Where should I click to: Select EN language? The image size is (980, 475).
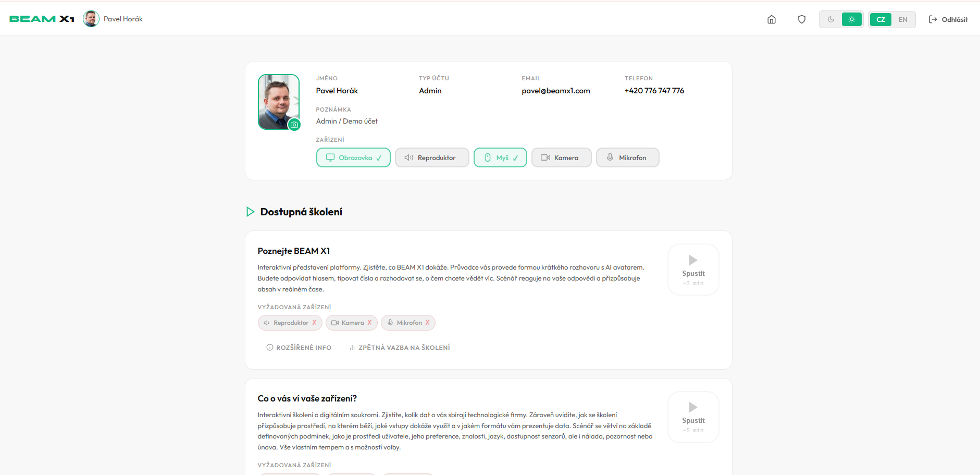pyautogui.click(x=903, y=19)
